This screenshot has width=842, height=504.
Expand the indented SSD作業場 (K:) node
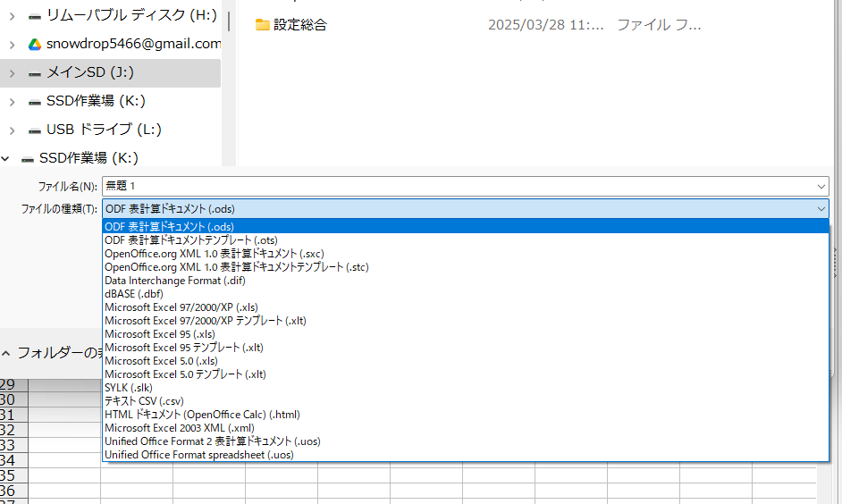[x=12, y=102]
